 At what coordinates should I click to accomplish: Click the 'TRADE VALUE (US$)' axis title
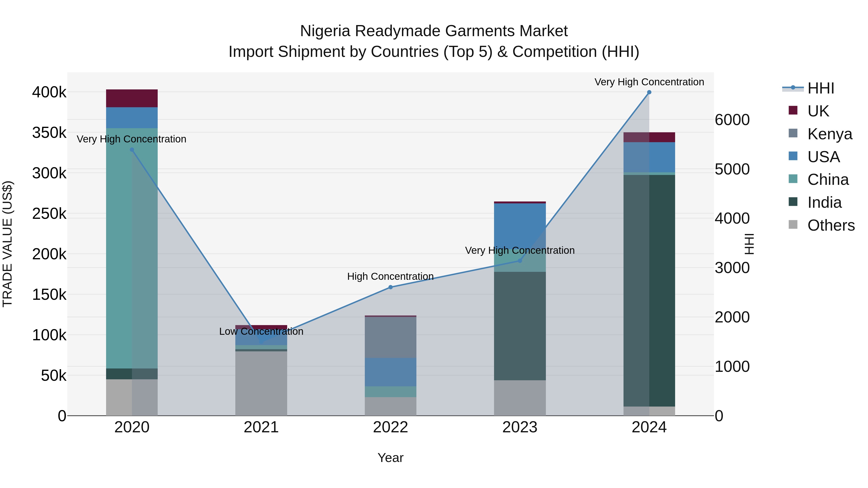[7, 244]
